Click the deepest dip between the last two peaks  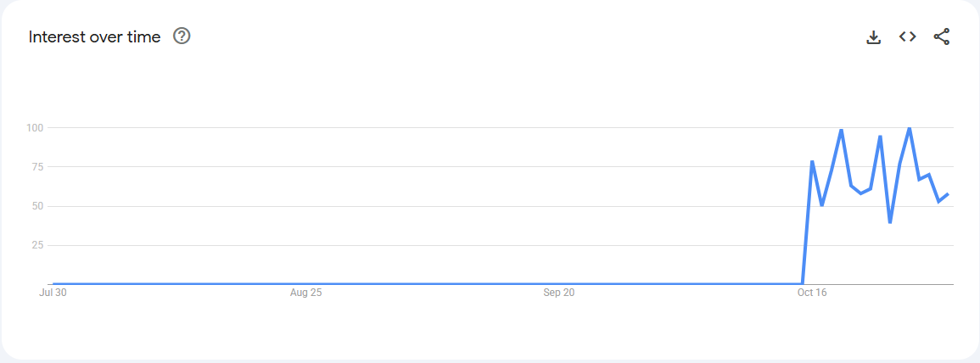890,222
